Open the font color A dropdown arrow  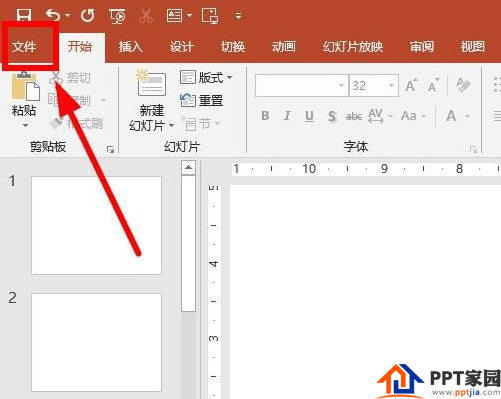467,116
